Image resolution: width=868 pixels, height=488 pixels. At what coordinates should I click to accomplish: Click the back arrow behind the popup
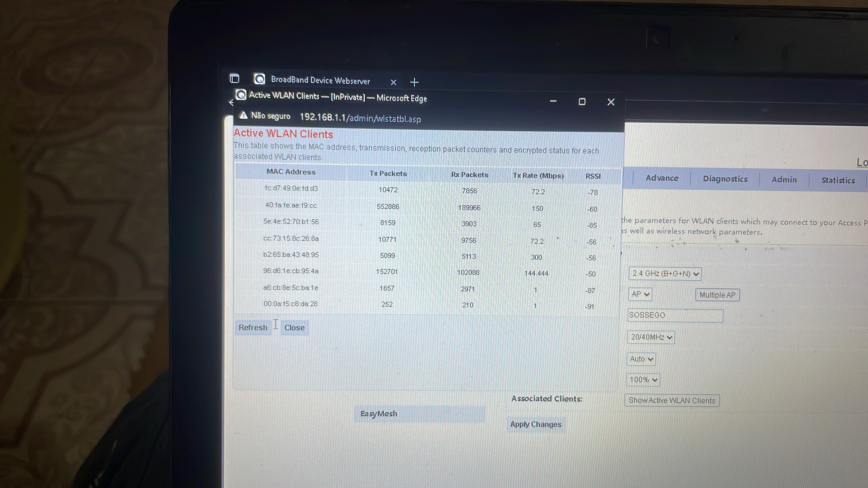coord(231,102)
